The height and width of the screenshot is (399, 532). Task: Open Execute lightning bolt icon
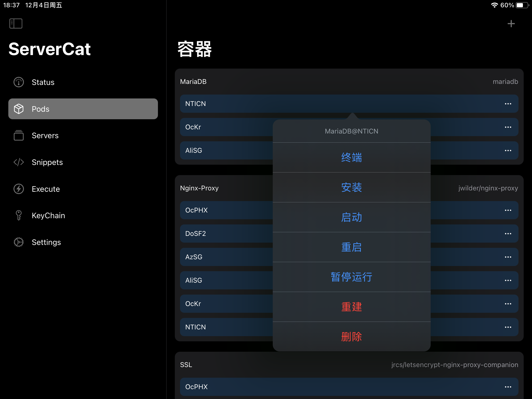coord(19,189)
